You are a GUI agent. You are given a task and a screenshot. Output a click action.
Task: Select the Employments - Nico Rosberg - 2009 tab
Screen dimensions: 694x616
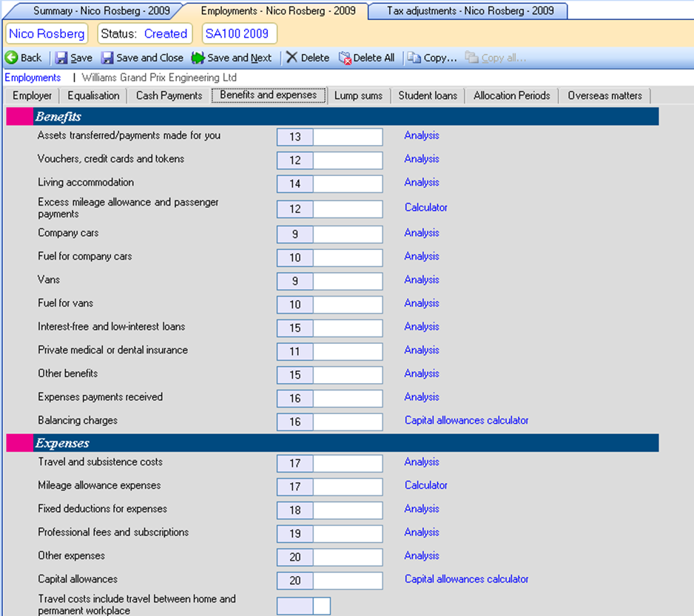(278, 10)
